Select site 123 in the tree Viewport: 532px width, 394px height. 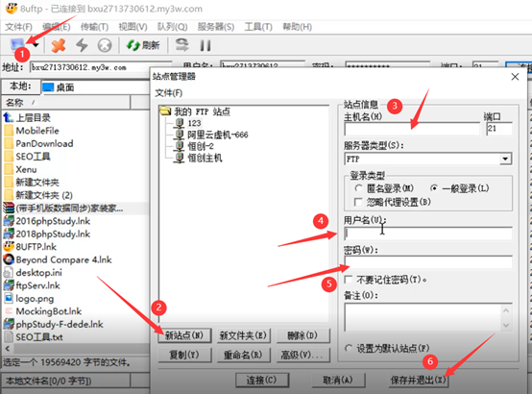[194, 123]
